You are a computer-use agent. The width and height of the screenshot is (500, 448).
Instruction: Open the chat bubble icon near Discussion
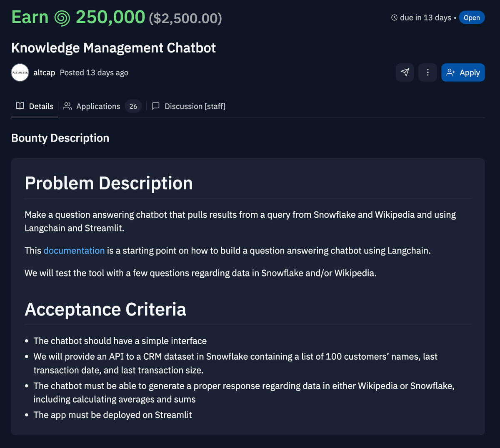[x=155, y=106]
